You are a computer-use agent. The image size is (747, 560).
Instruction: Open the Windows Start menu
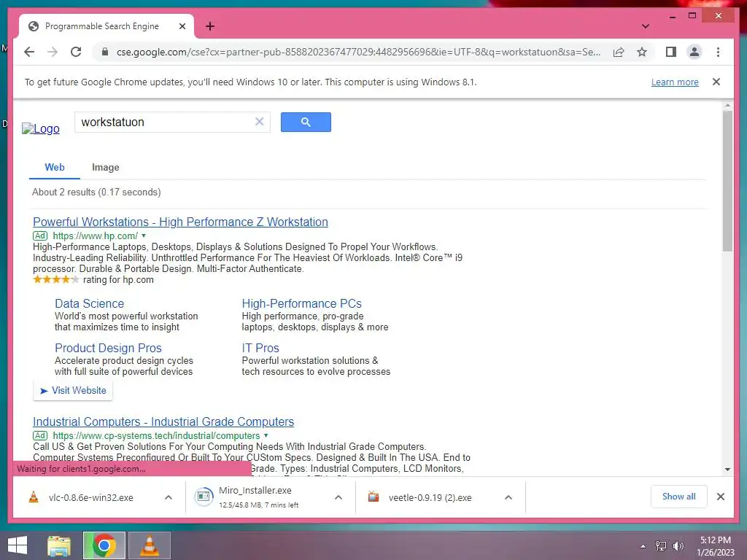[x=18, y=545]
